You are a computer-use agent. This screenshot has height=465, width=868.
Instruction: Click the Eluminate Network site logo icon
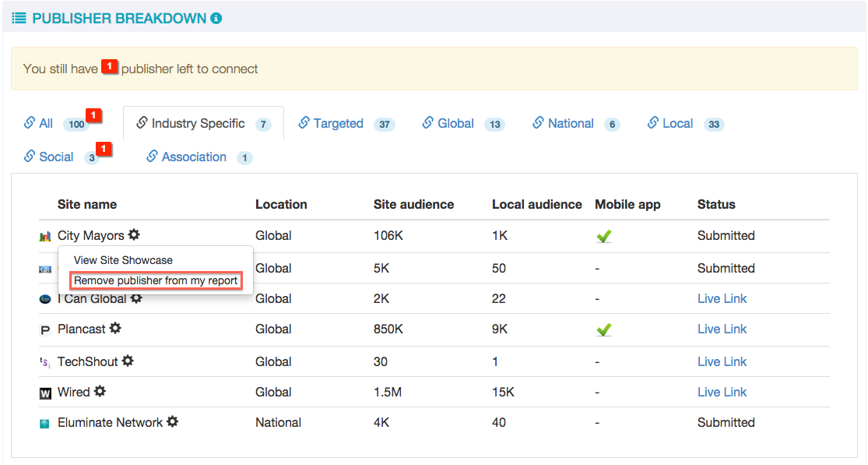pos(45,424)
